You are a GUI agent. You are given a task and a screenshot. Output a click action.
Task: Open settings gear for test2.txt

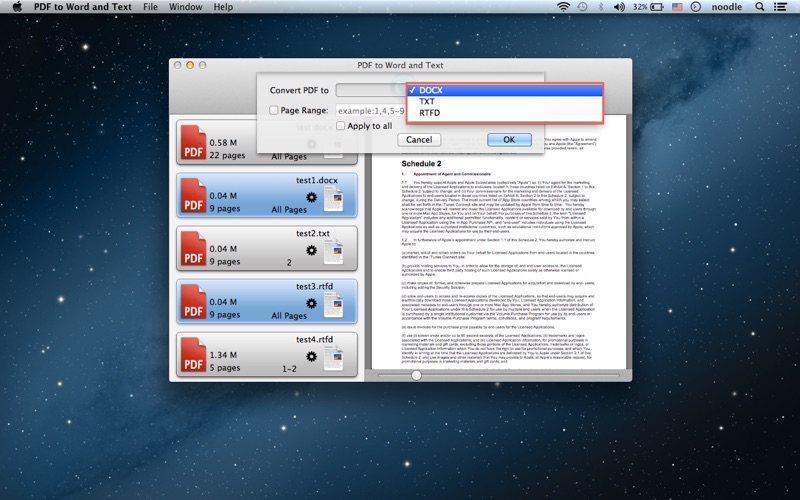(x=311, y=250)
